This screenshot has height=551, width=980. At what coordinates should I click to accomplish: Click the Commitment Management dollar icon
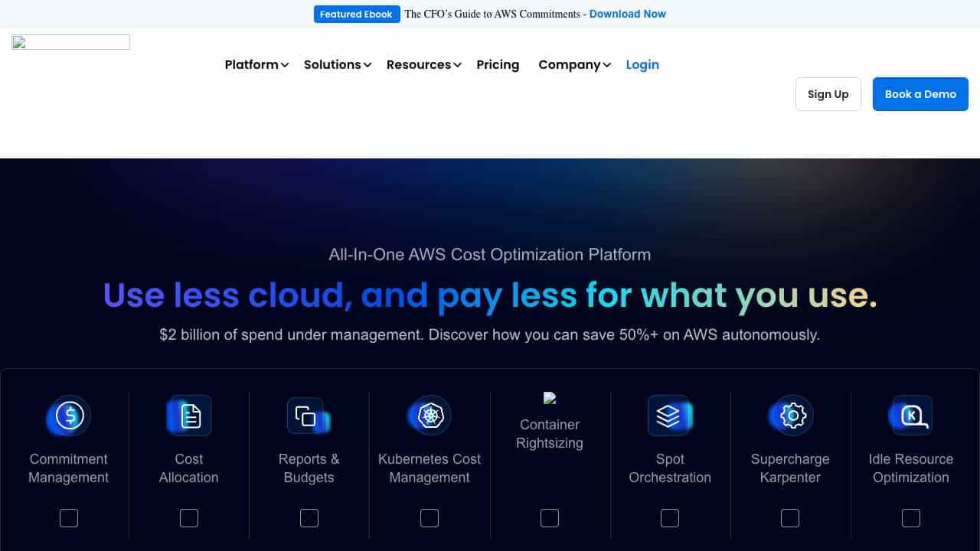[69, 416]
